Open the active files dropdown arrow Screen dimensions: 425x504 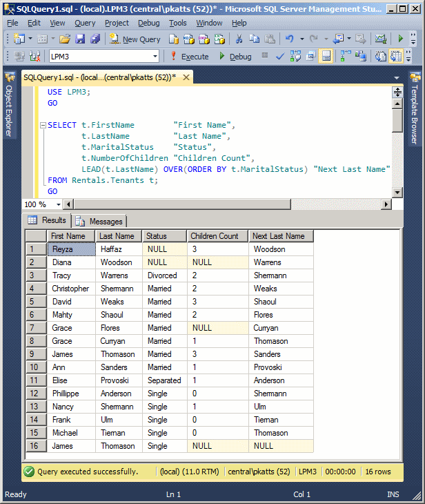coord(397,78)
